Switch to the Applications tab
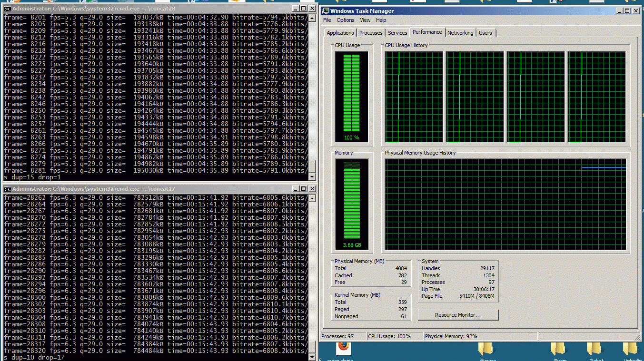 click(340, 33)
